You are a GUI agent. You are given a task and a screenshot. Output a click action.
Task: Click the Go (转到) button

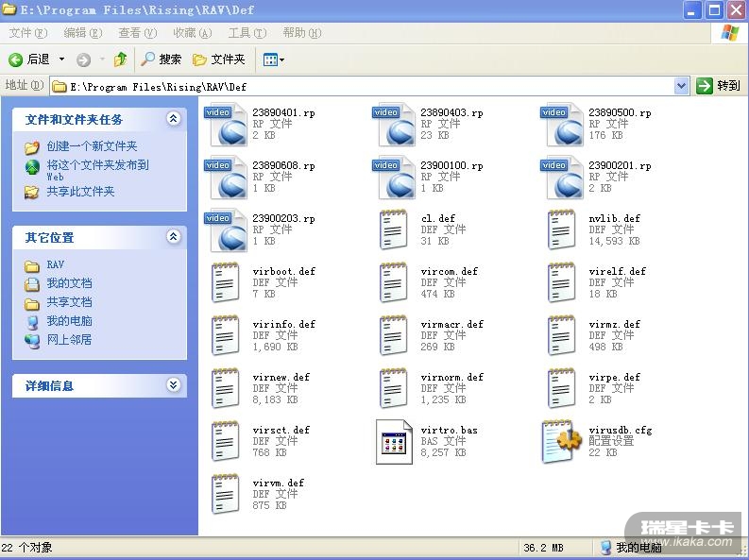[719, 86]
